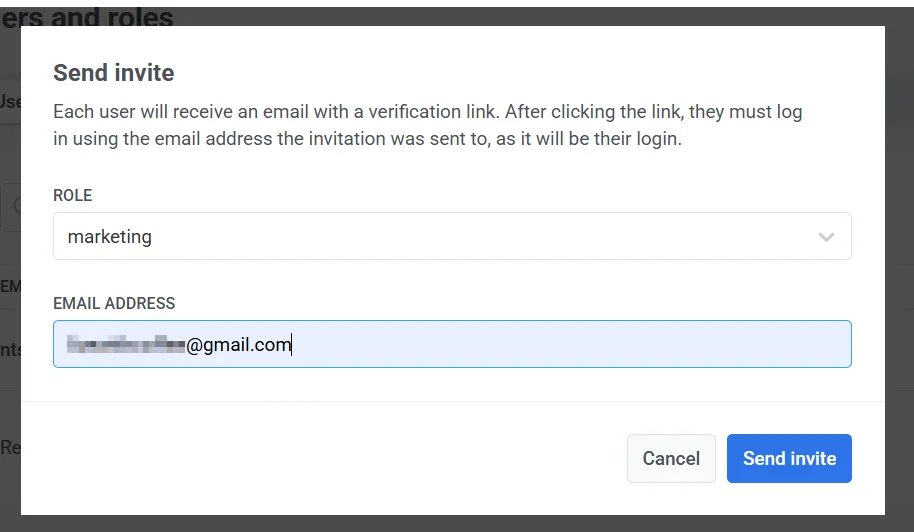Expand the Role dropdown chevron arrow
The width and height of the screenshot is (914, 532).
click(826, 237)
